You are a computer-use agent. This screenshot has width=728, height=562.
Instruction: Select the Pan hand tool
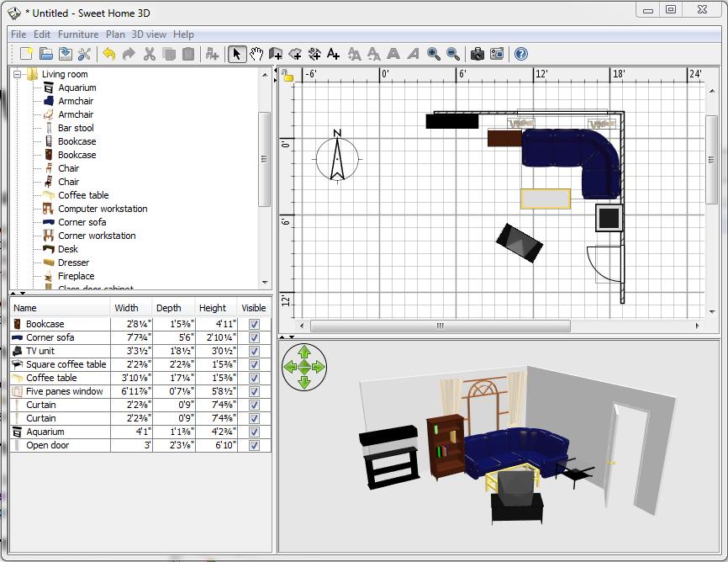(256, 54)
